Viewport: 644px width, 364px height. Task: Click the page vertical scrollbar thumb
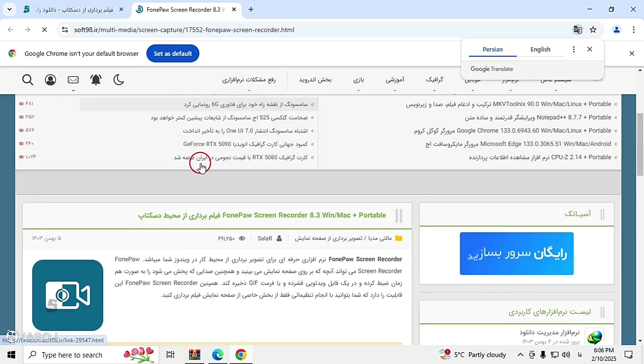tap(640, 144)
